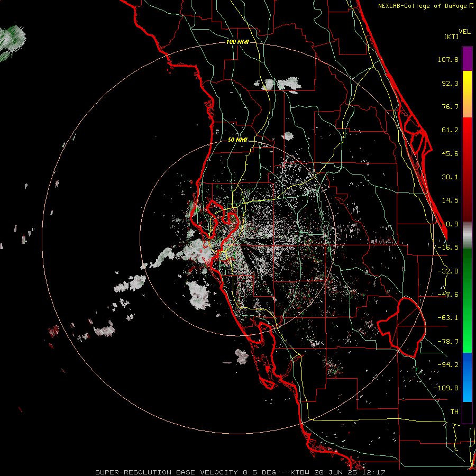Select the -16.5 velocity scale value
This screenshot has width=476, height=476.
pyautogui.click(x=448, y=248)
